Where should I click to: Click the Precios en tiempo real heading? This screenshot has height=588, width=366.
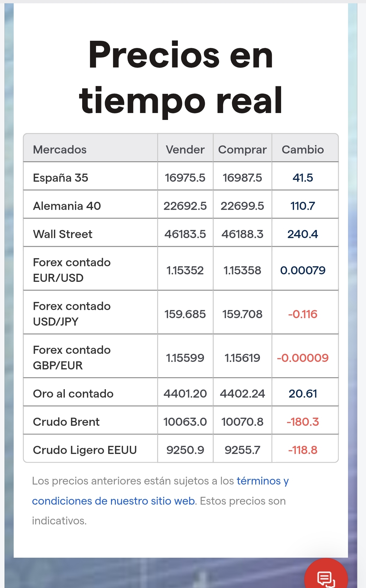click(181, 77)
